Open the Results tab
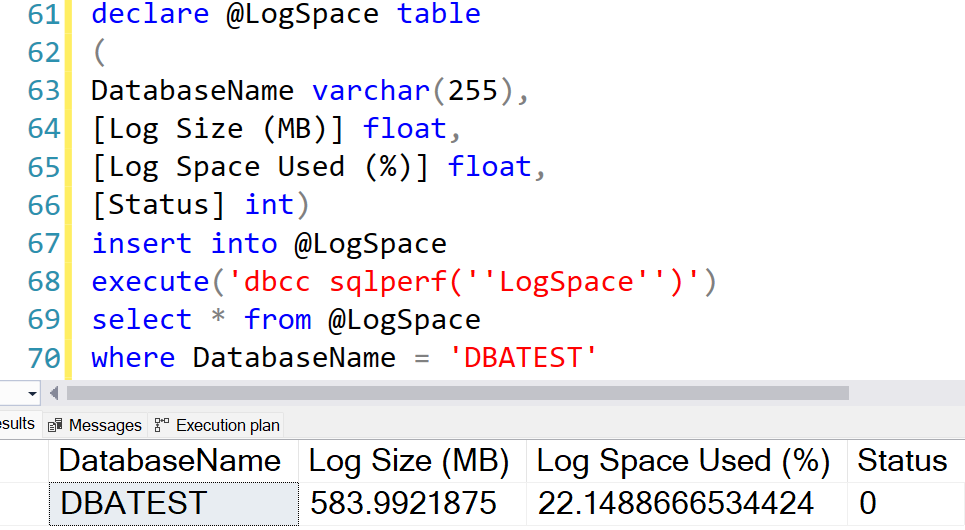The height and width of the screenshot is (530, 965). [x=18, y=424]
